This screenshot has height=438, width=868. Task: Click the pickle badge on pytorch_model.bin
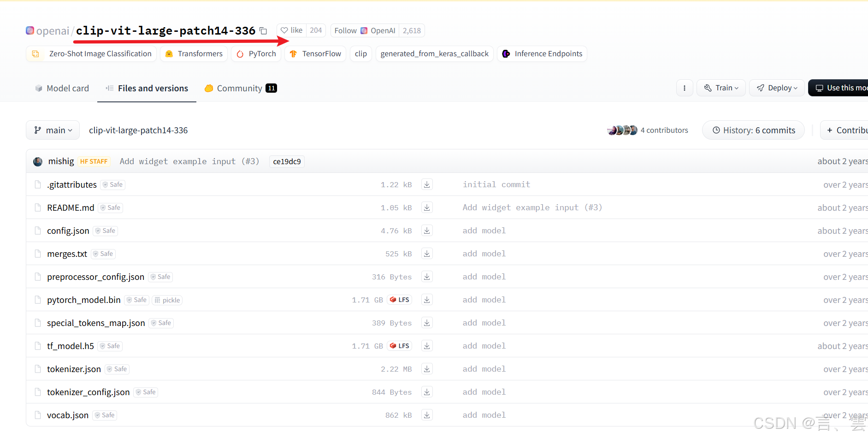click(x=167, y=300)
